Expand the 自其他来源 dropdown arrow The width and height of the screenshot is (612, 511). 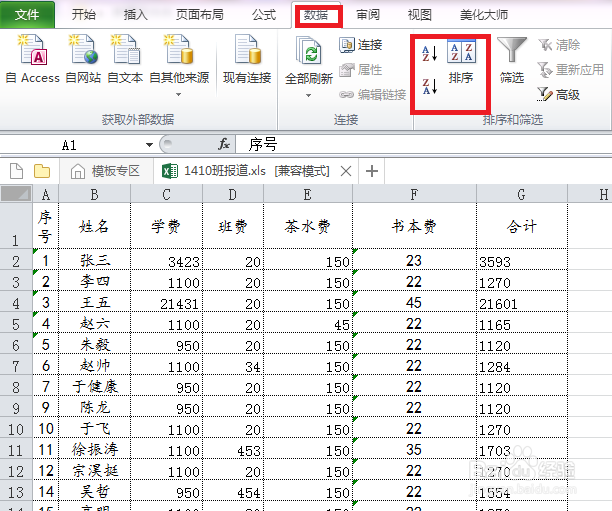tap(178, 94)
